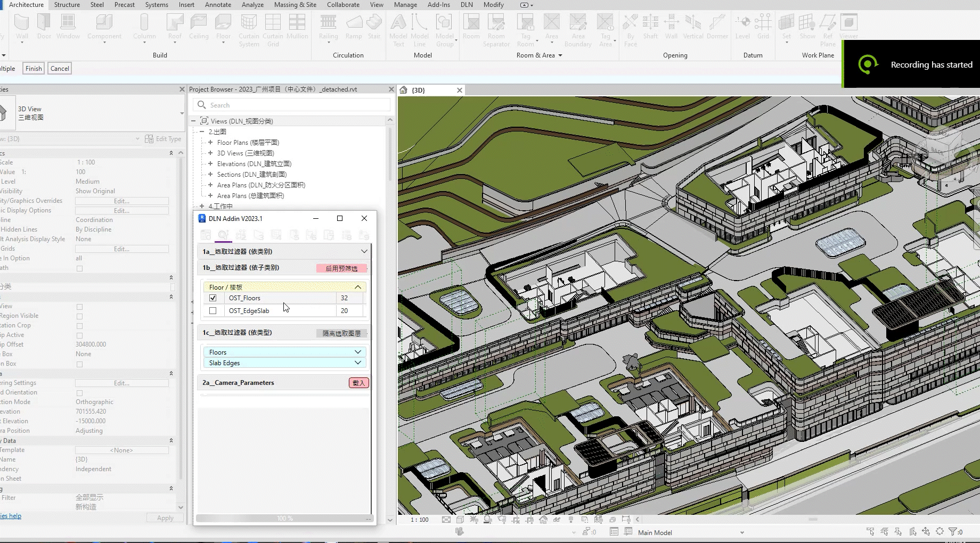The width and height of the screenshot is (980, 543).
Task: Expand the Slab Edges dropdown
Action: [x=358, y=363]
